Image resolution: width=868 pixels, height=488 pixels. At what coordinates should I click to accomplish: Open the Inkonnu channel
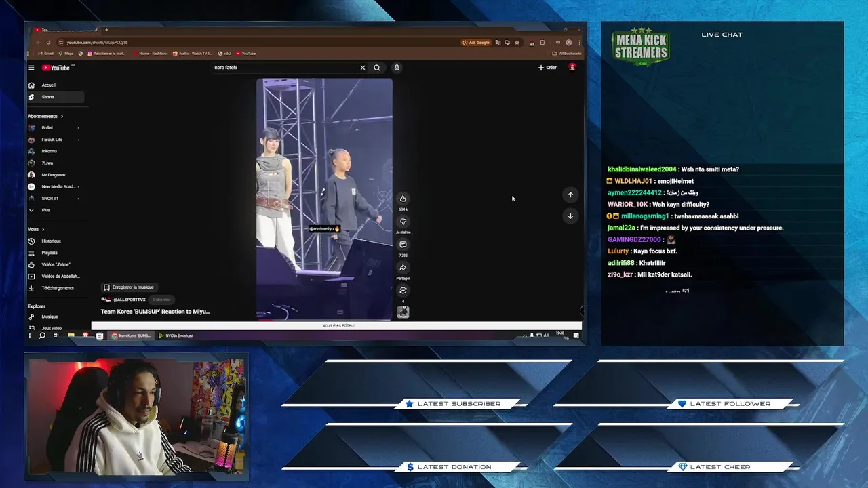tap(56, 151)
